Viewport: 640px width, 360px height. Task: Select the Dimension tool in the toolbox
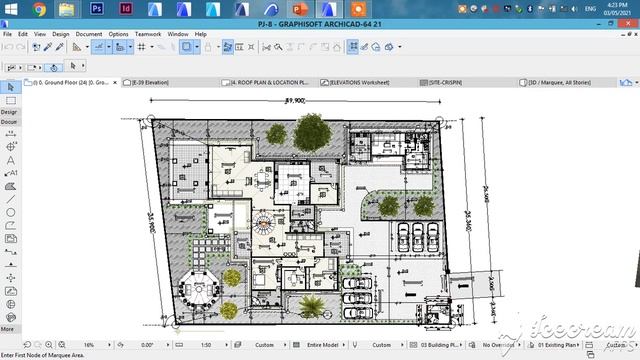tap(11, 133)
